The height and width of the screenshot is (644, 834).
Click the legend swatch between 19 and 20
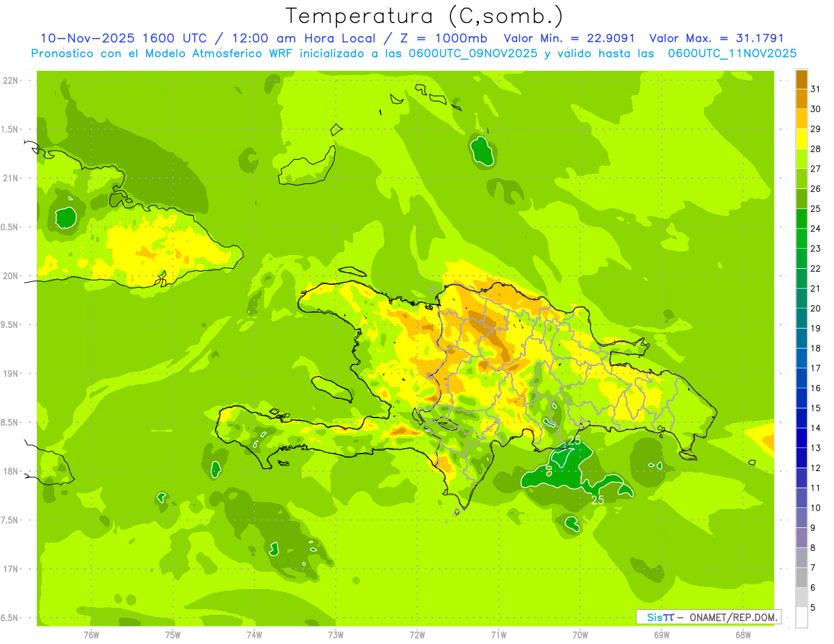click(801, 318)
